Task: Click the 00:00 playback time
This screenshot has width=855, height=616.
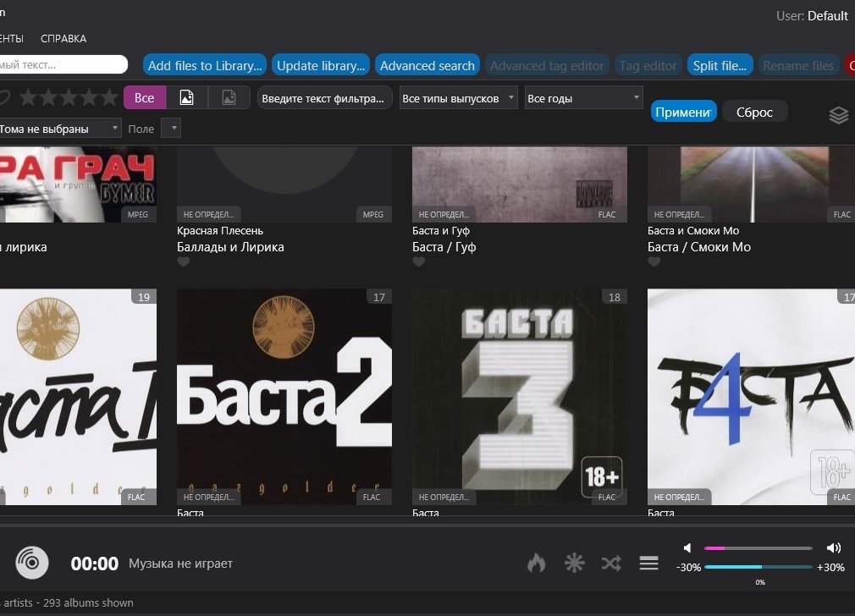Action: click(94, 564)
